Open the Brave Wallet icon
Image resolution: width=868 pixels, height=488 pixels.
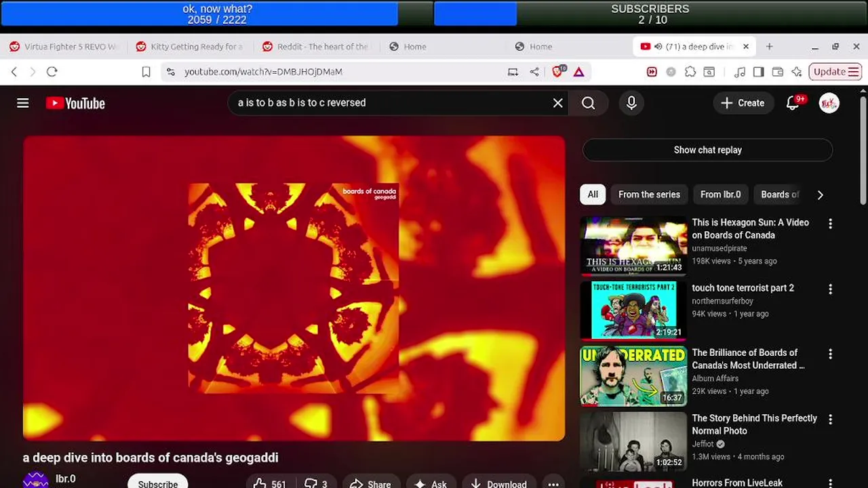[x=778, y=72]
